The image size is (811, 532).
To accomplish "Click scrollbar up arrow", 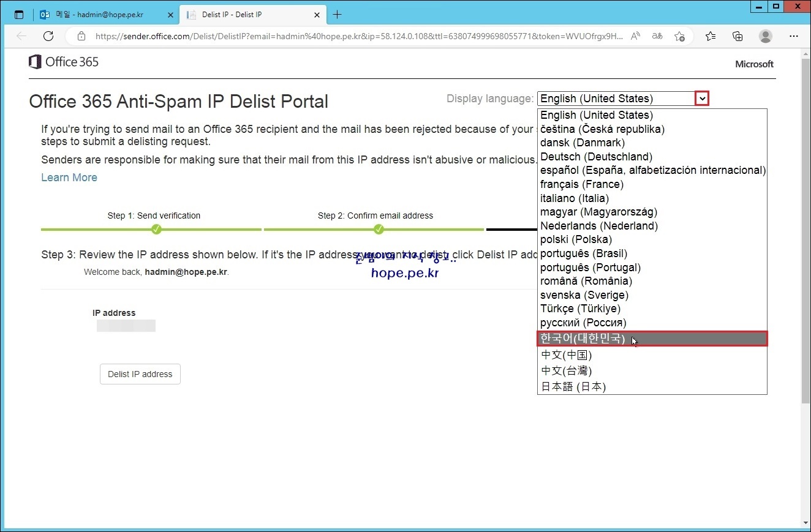I will (x=805, y=54).
